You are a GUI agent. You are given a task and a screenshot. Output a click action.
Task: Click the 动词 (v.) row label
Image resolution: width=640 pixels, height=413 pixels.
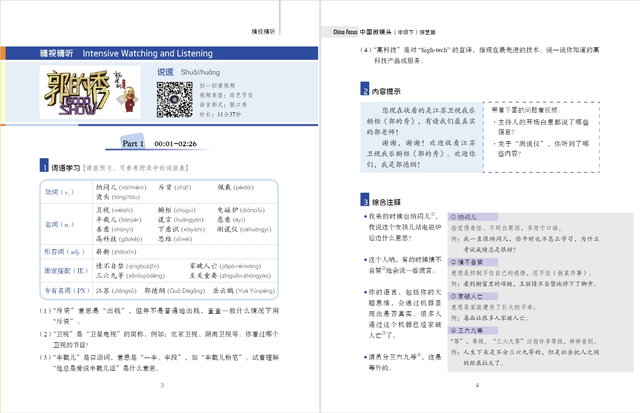[x=60, y=192]
